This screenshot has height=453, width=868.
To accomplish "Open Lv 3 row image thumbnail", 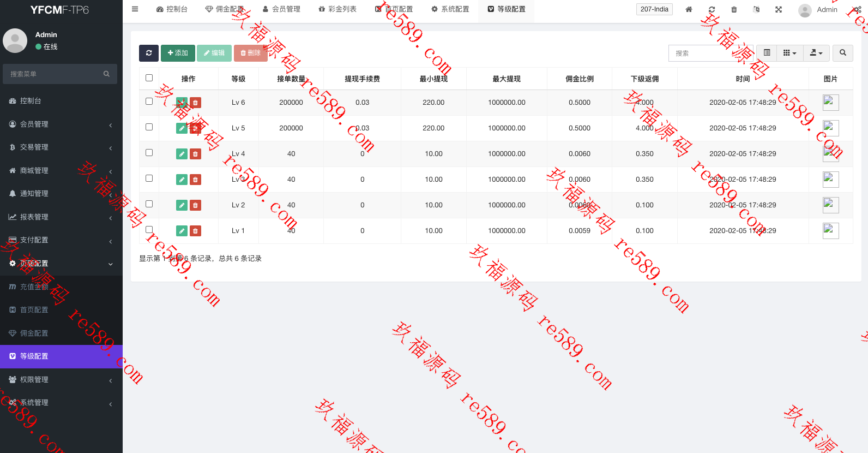I will 830,180.
